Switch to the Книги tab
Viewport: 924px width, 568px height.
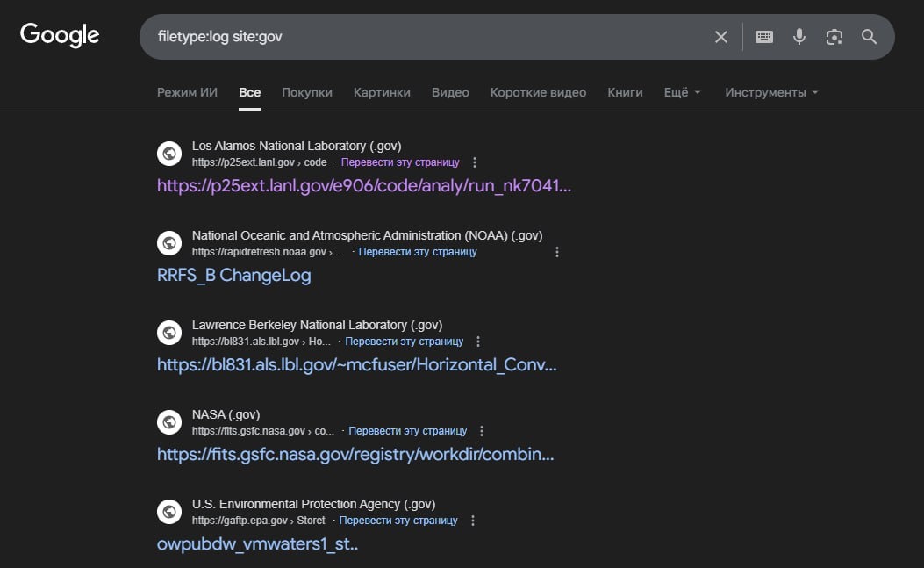tap(626, 92)
